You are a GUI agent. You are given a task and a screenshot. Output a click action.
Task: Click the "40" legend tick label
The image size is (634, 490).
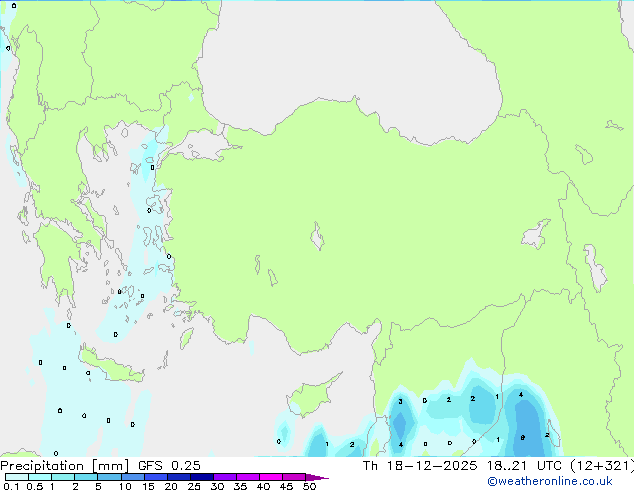point(263,486)
